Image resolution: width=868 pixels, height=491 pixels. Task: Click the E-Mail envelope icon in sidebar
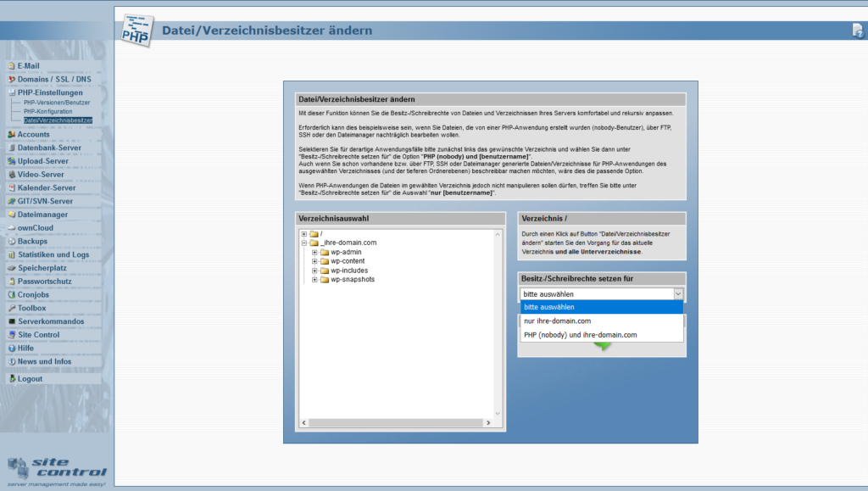[12, 66]
